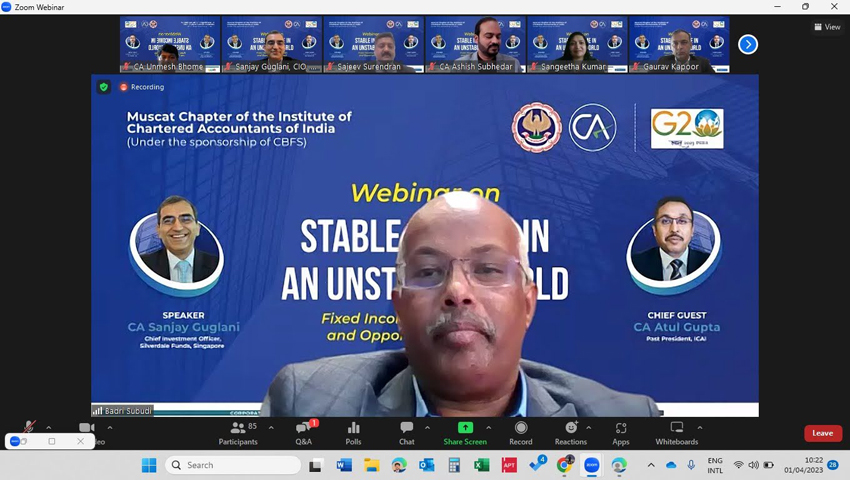
Task: Select Sanjay Guglani's video thumbnail
Action: [272, 45]
